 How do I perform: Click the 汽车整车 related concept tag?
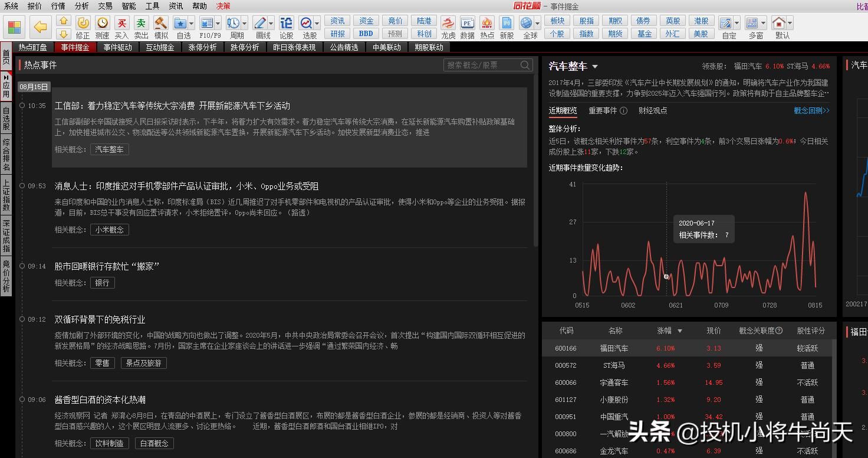point(110,149)
